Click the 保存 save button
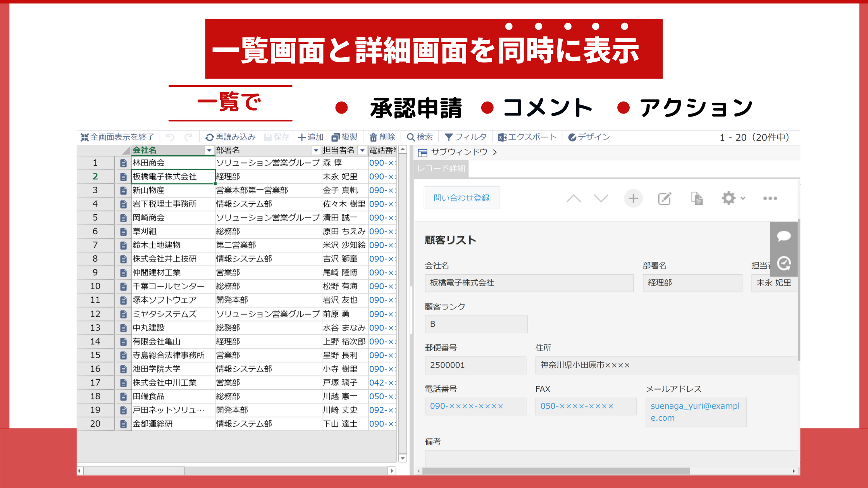The height and width of the screenshot is (488, 868). click(x=277, y=137)
